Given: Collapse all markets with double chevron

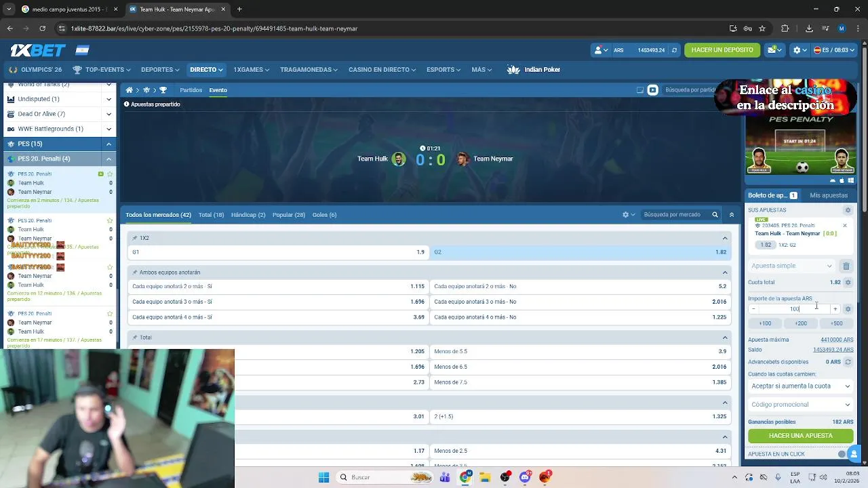Looking at the screenshot, I should click(731, 215).
